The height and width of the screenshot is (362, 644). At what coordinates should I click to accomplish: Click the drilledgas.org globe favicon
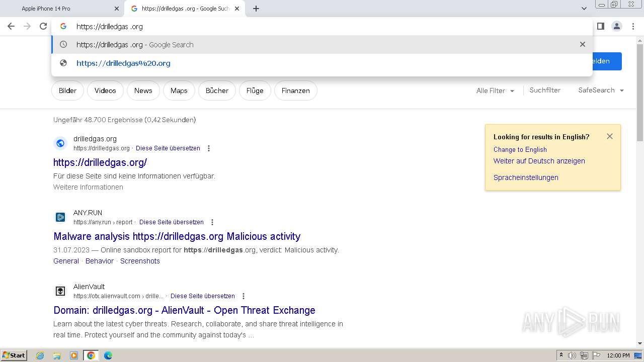coord(60,143)
